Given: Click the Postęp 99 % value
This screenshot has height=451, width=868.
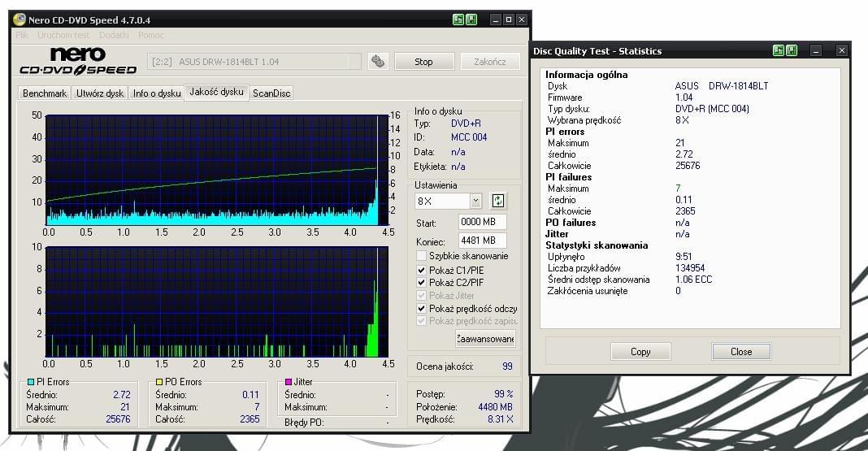Looking at the screenshot, I should tap(503, 394).
